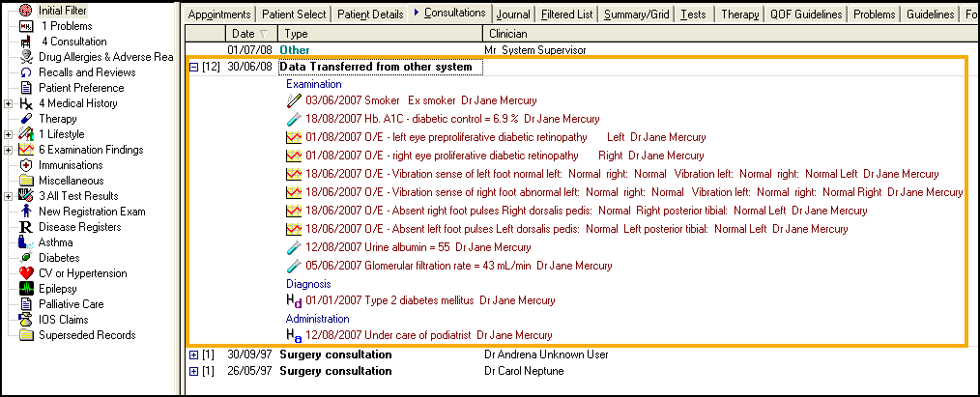
Task: Open the Disease Registers R icon
Action: pyautogui.click(x=26, y=227)
